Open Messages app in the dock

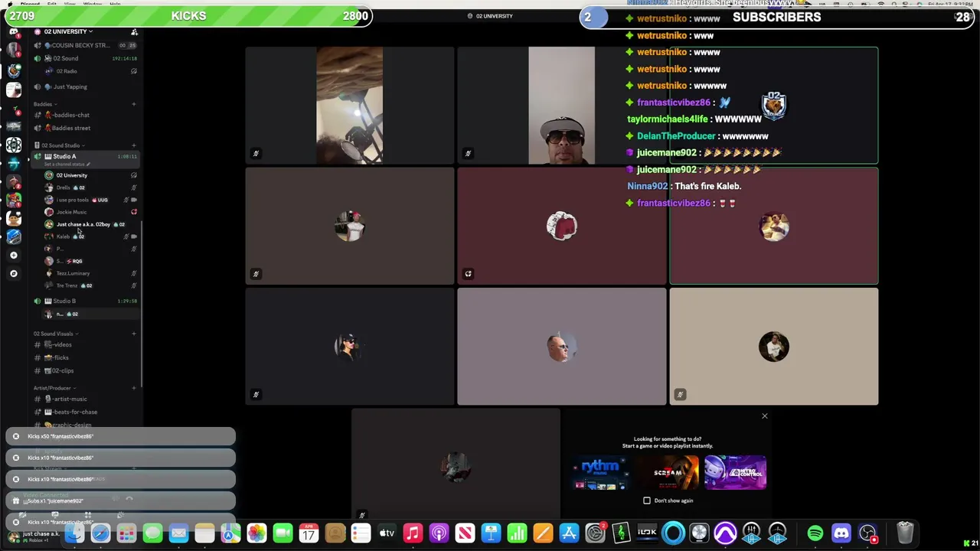(x=152, y=533)
